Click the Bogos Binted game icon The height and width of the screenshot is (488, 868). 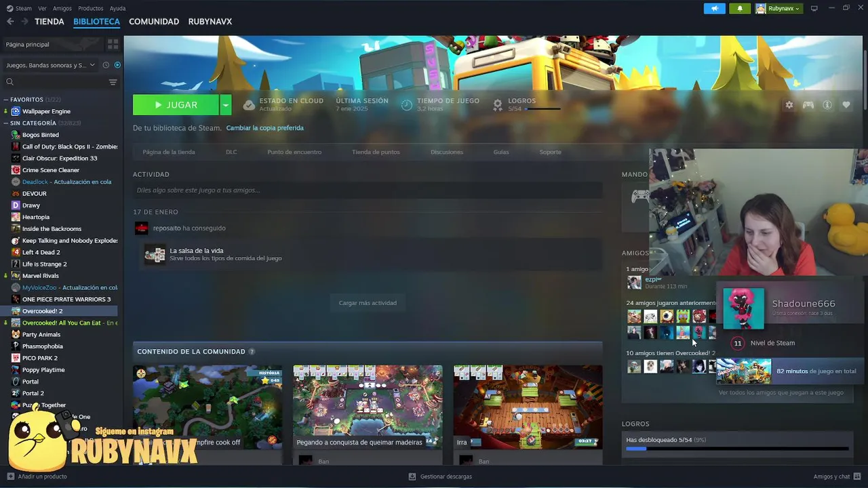point(16,135)
